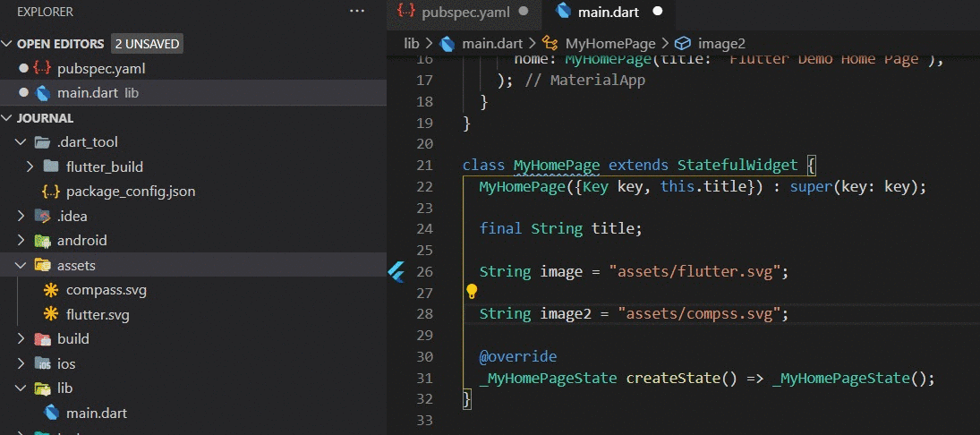Collapse the lib folder chevron
980x435 pixels.
pyautogui.click(x=21, y=388)
